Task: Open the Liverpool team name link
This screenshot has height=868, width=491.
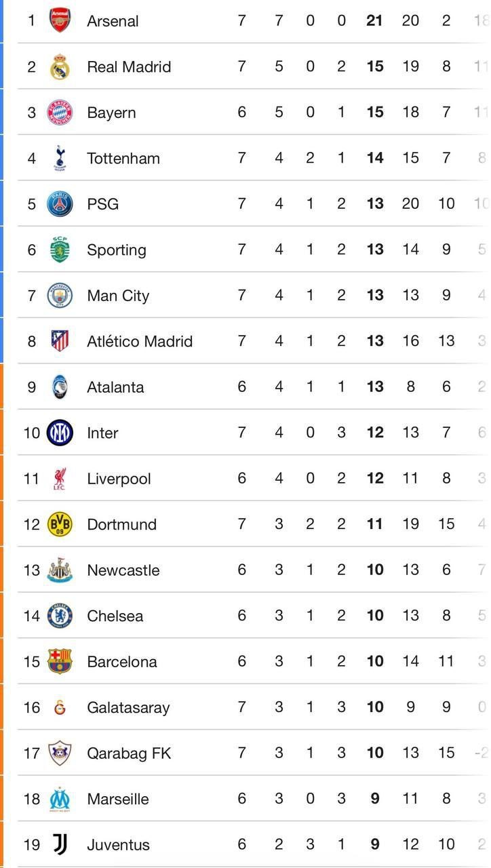Action: pos(119,479)
